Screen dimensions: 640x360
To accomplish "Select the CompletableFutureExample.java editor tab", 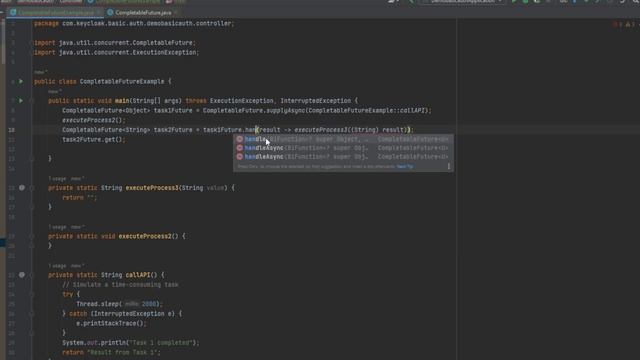I will click(x=56, y=13).
